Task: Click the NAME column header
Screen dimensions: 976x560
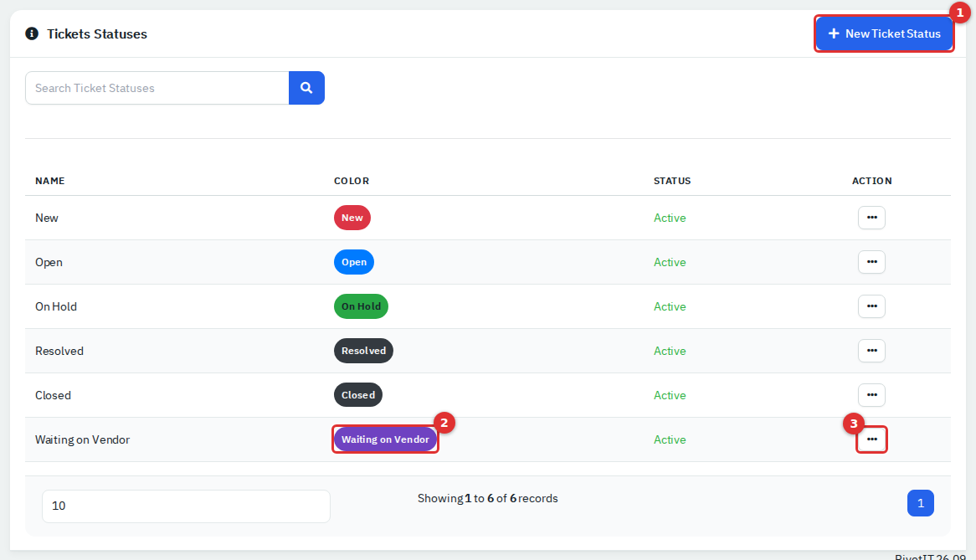Action: click(x=49, y=181)
